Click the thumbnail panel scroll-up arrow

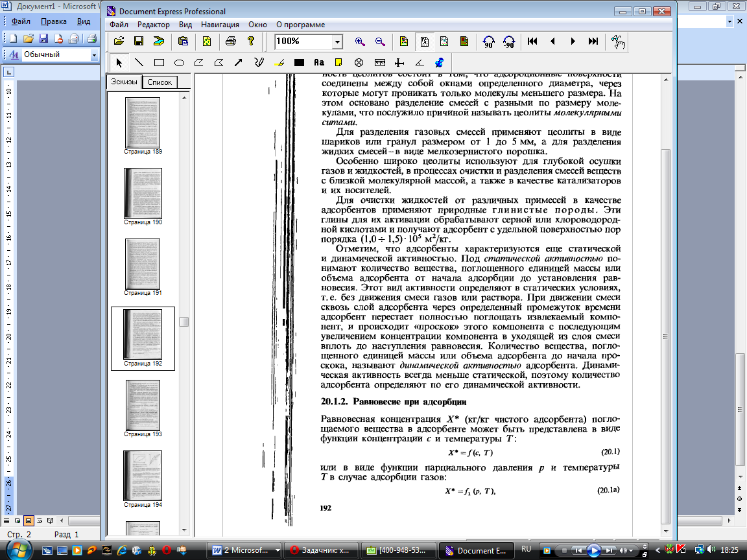point(184,98)
